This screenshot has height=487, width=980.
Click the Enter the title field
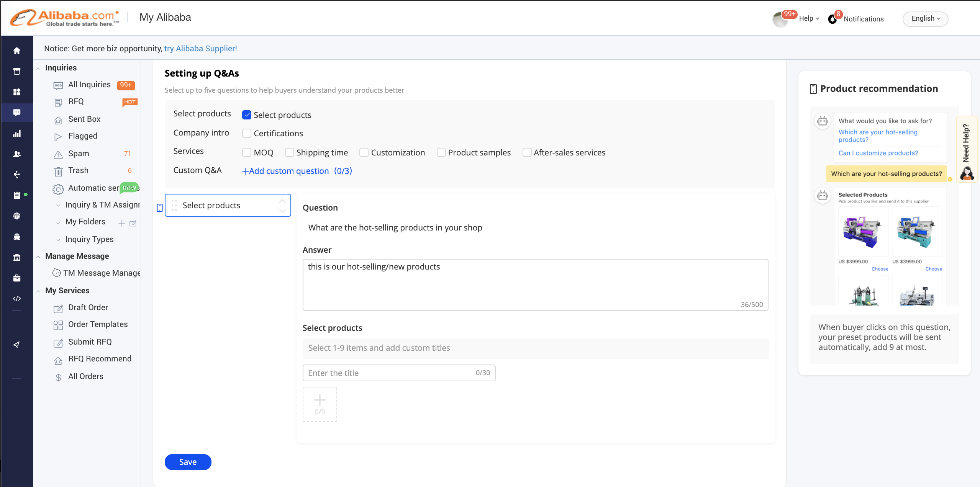coord(399,373)
